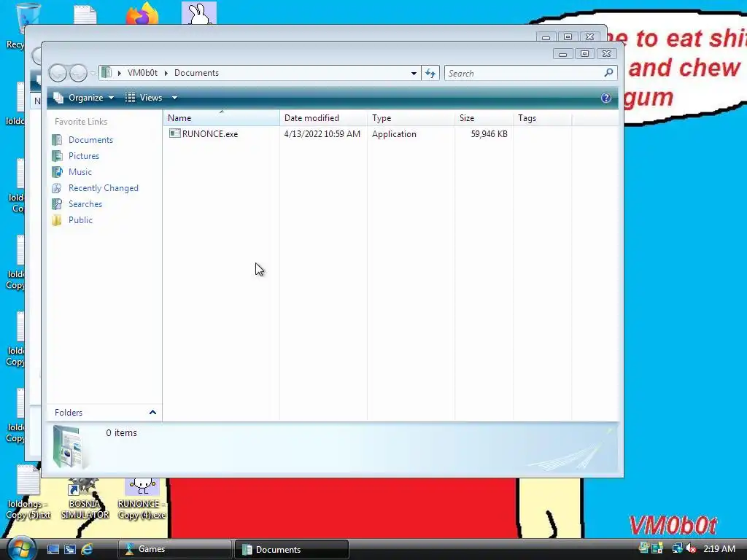Switch to Games taskbar button
This screenshot has width=747, height=560.
coord(174,549)
